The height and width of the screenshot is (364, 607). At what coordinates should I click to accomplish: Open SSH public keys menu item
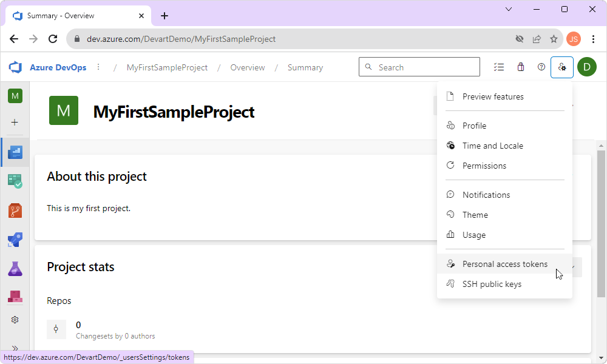(504, 284)
